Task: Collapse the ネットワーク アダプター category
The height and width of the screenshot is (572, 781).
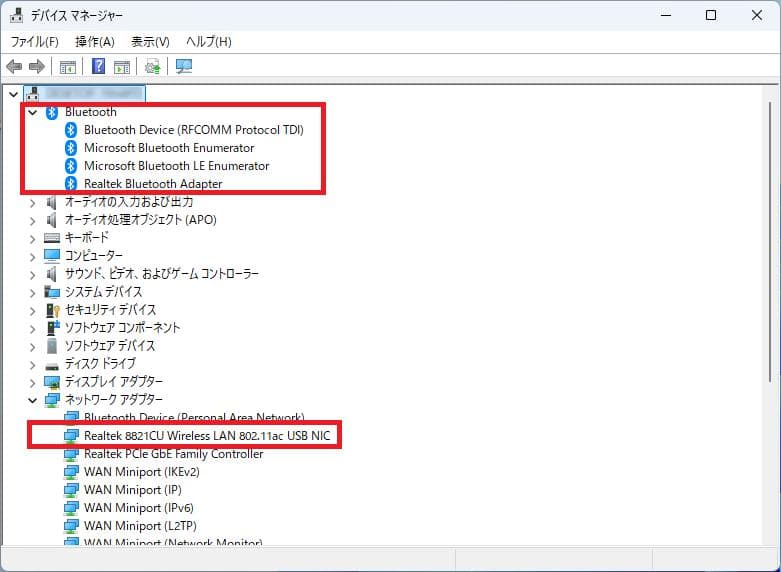Action: (x=32, y=400)
